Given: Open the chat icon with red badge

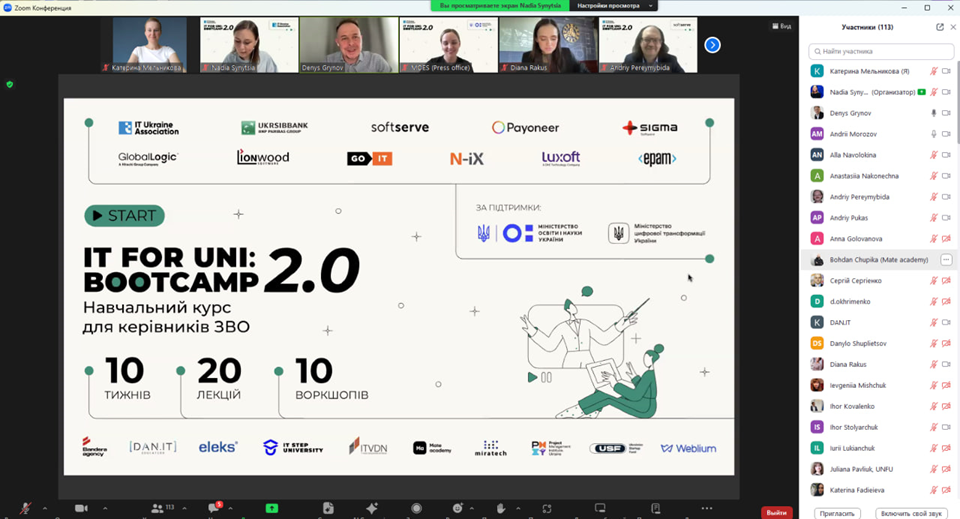Looking at the screenshot, I should tap(214, 507).
